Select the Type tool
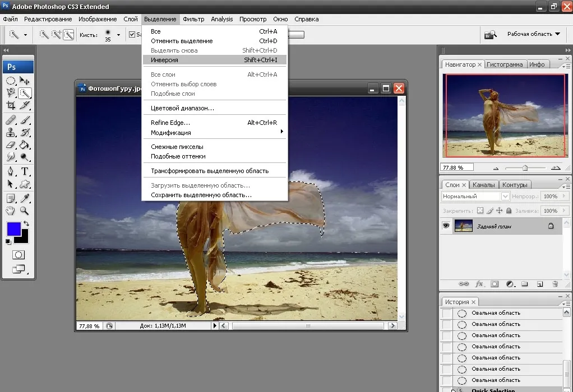 (x=25, y=171)
